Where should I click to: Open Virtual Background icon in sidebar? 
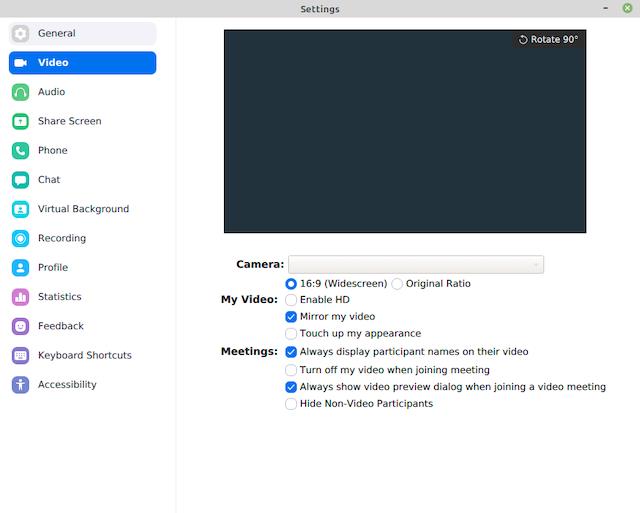(x=20, y=209)
